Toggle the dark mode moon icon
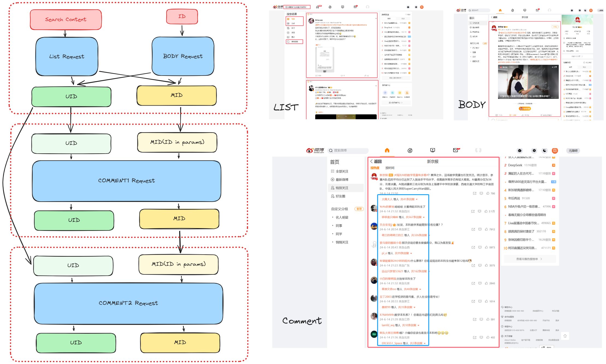This screenshot has width=606, height=364. tap(545, 151)
